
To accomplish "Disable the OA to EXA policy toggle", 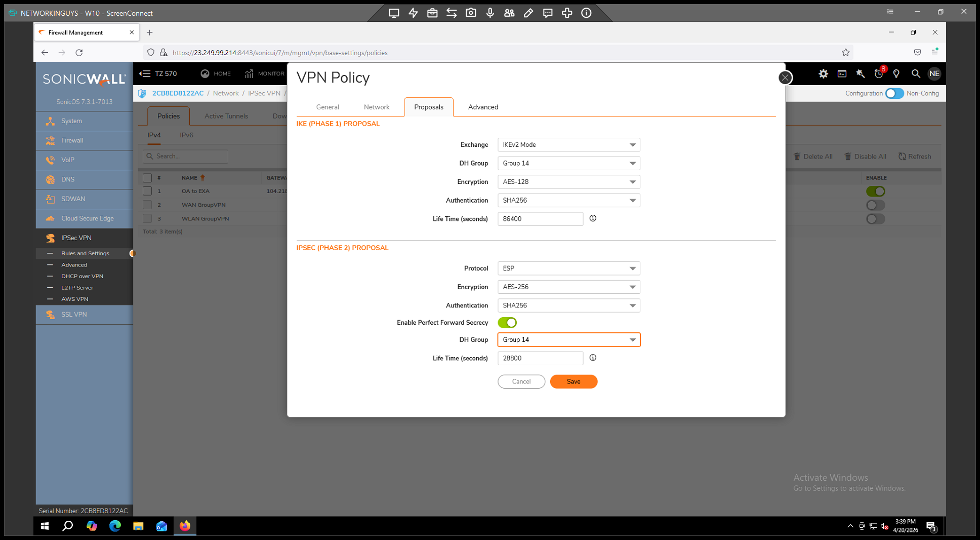I will [x=875, y=191].
